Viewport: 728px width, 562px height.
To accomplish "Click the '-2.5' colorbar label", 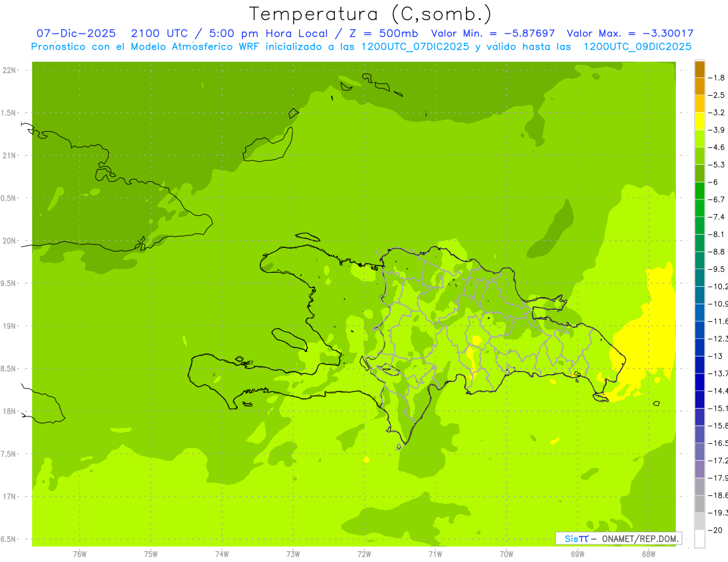I will pyautogui.click(x=718, y=95).
